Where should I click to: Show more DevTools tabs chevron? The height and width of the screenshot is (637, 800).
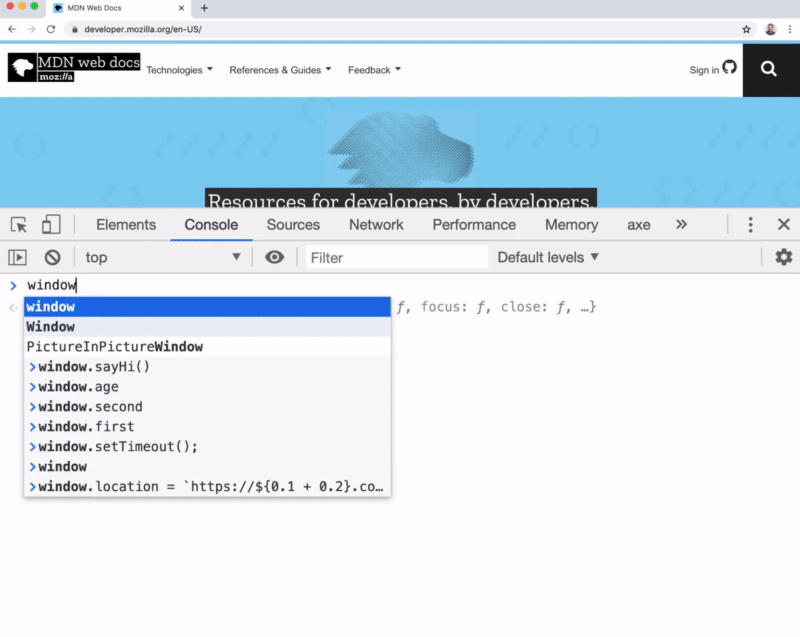(x=682, y=225)
